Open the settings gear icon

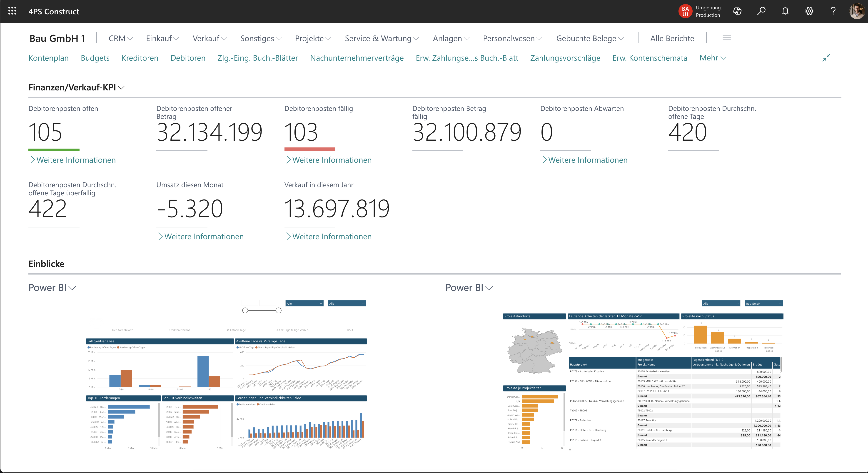809,11
